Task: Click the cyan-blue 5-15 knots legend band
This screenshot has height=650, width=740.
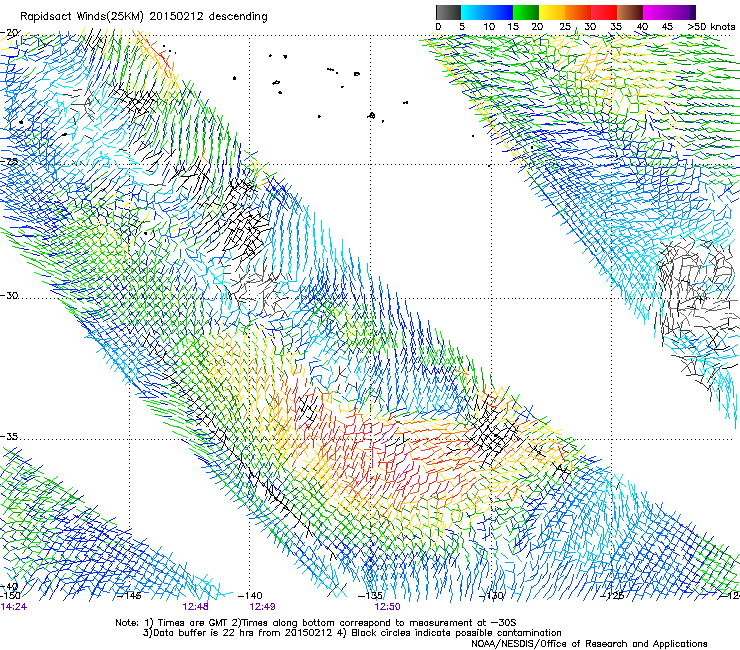Action: [x=487, y=12]
